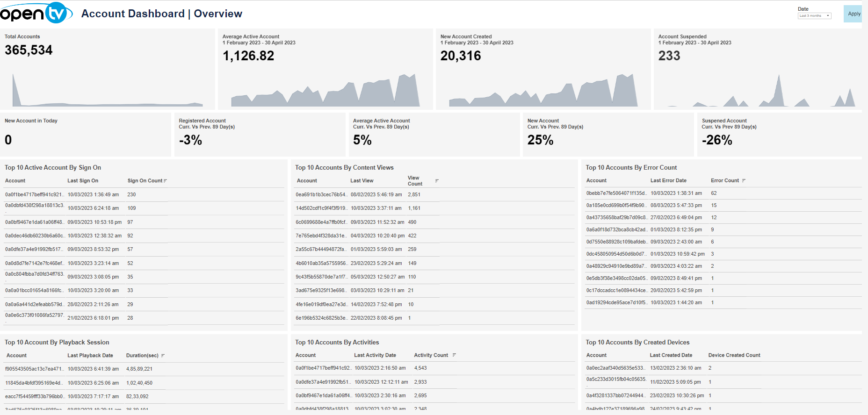Click the Last Playback Date column header
This screenshot has width=868, height=415.
click(x=90, y=355)
